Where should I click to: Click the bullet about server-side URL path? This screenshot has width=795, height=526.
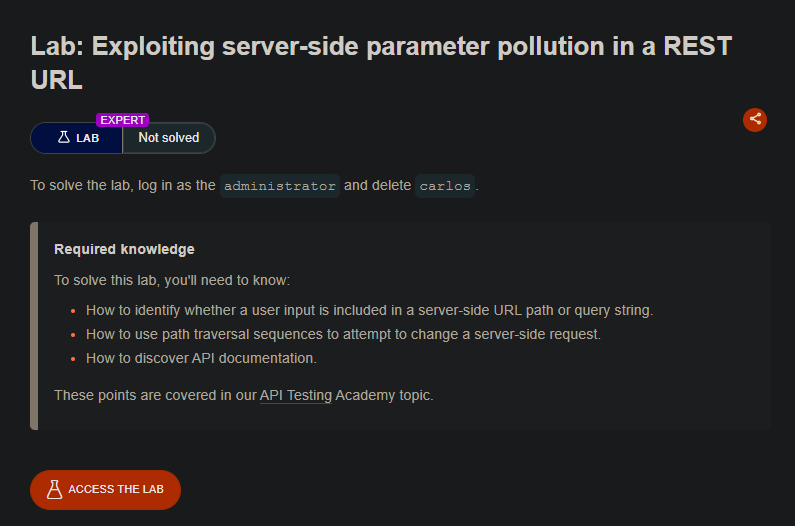pos(369,310)
